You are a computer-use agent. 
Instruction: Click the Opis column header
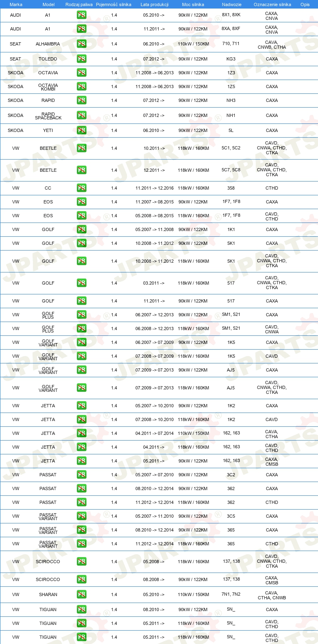coord(305,4)
